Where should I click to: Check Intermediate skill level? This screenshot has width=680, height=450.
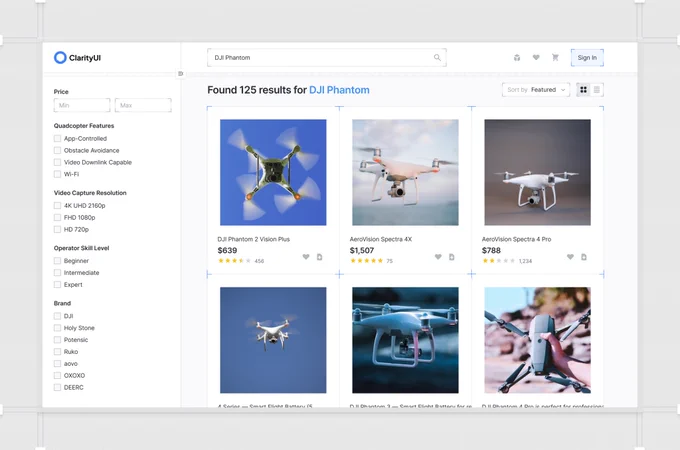pos(57,273)
